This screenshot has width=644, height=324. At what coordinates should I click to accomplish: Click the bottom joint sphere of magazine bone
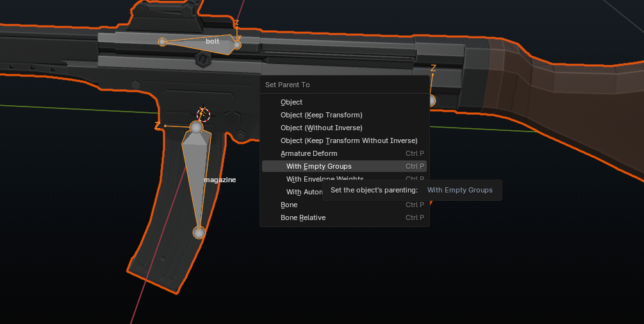point(199,232)
